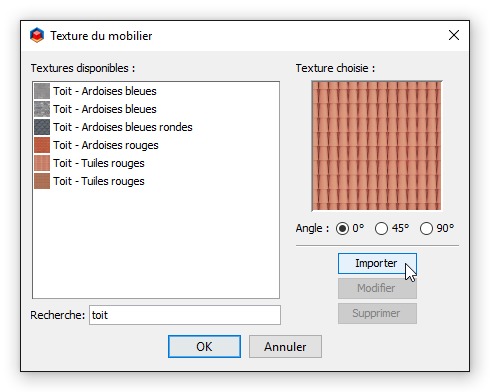The width and height of the screenshot is (490, 392).
Task: Click the dark slate Ardoises bleues rondes thumbnail
Action: [42, 127]
